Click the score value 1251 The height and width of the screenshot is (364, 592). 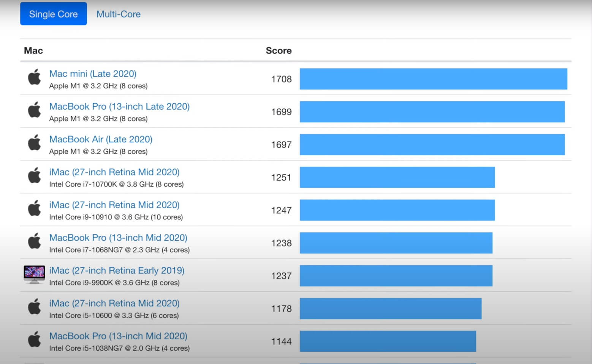point(281,177)
